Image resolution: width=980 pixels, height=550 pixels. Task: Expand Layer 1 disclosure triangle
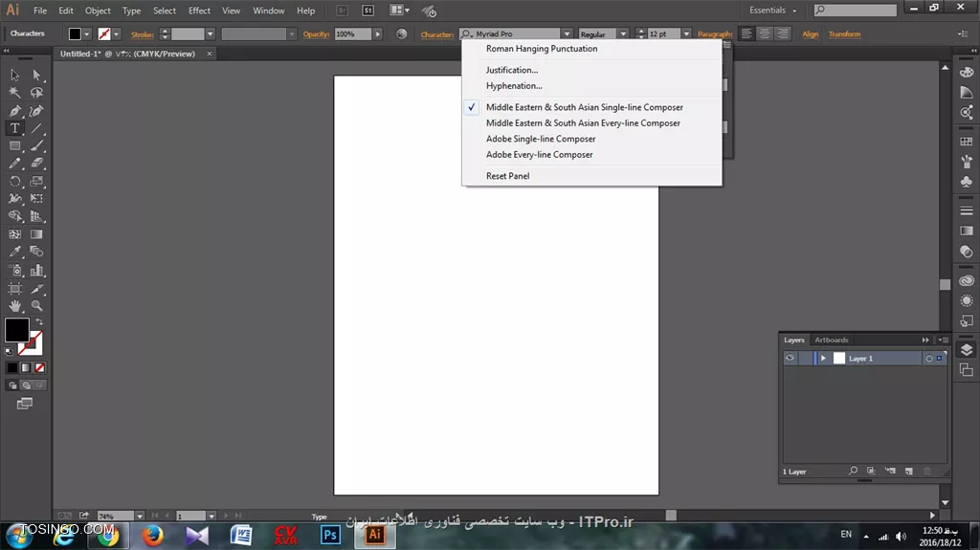823,358
